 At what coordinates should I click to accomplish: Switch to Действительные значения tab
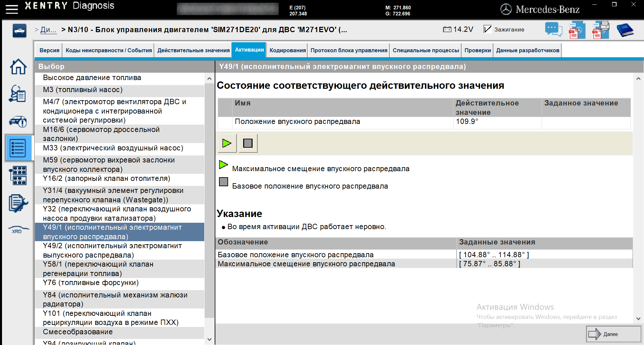click(x=194, y=50)
